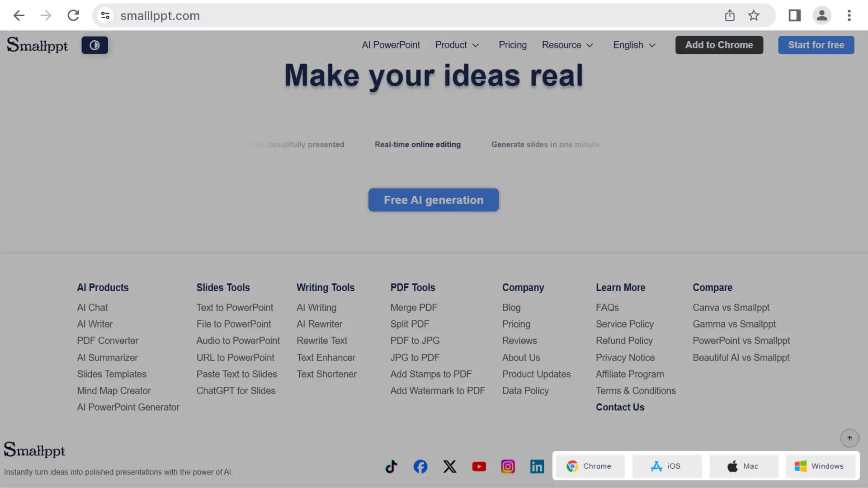Expand the Product dropdown menu
The image size is (868, 488).
[x=457, y=45]
